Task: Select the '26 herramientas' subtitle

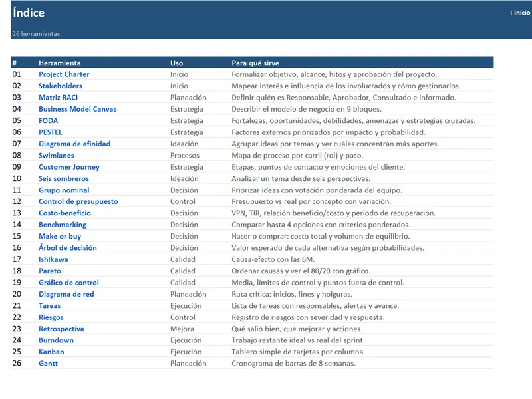Action: coord(36,34)
